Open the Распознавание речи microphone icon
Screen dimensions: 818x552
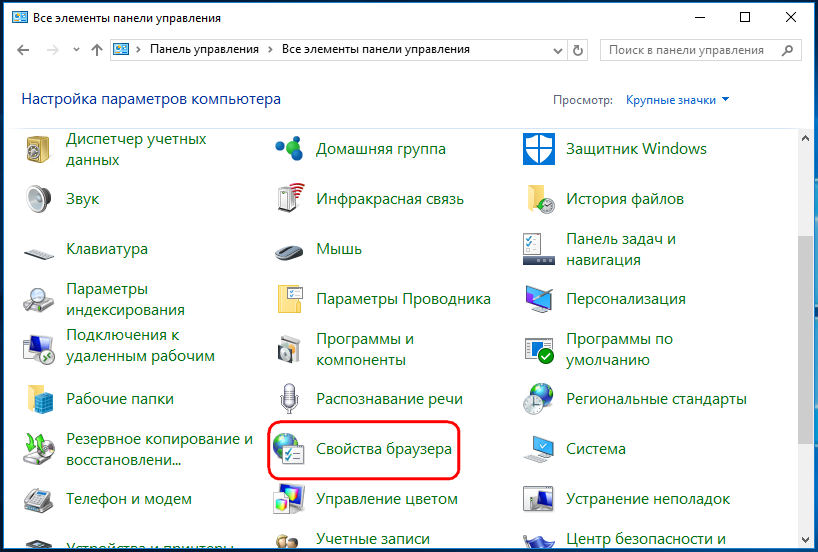288,399
